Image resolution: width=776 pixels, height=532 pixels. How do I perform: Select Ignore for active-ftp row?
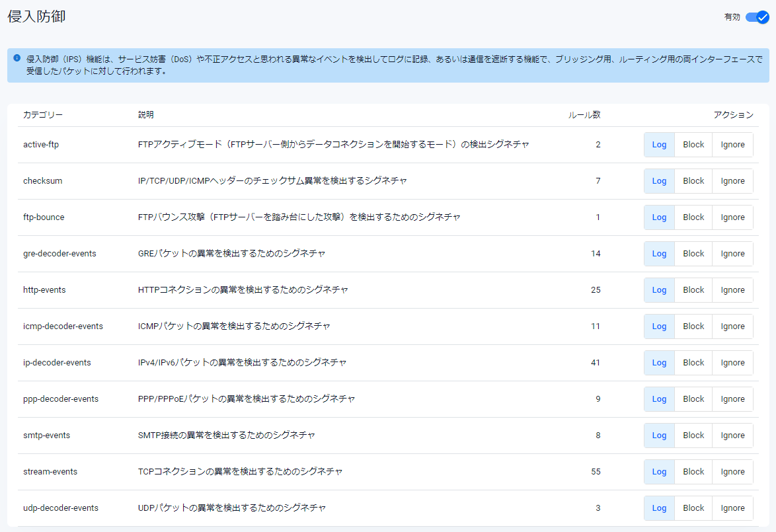(x=732, y=145)
